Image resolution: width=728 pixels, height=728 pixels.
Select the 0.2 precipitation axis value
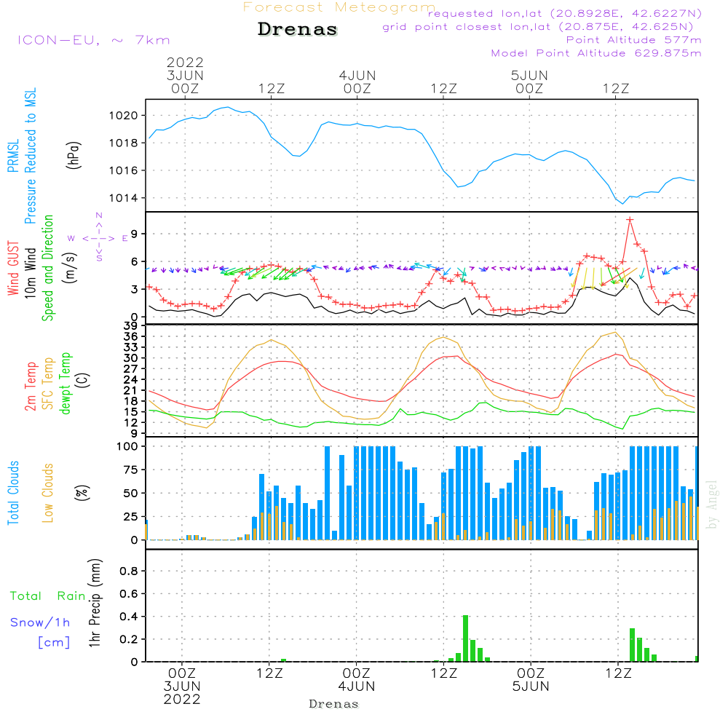click(129, 639)
